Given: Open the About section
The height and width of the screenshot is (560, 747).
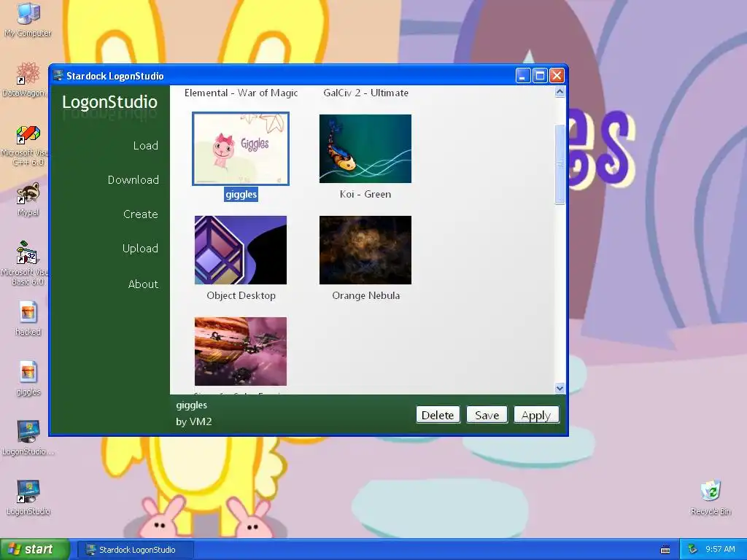Looking at the screenshot, I should click(x=143, y=284).
